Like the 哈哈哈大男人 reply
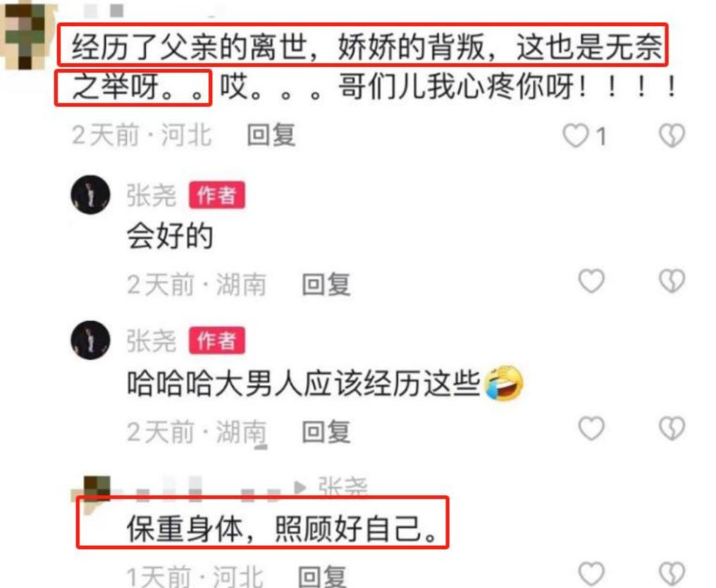The width and height of the screenshot is (716, 588). tap(591, 428)
